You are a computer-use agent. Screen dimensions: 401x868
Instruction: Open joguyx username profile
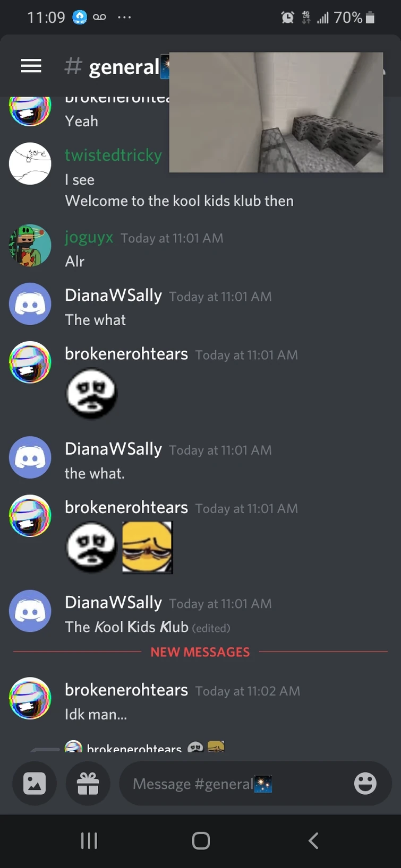pos(89,237)
